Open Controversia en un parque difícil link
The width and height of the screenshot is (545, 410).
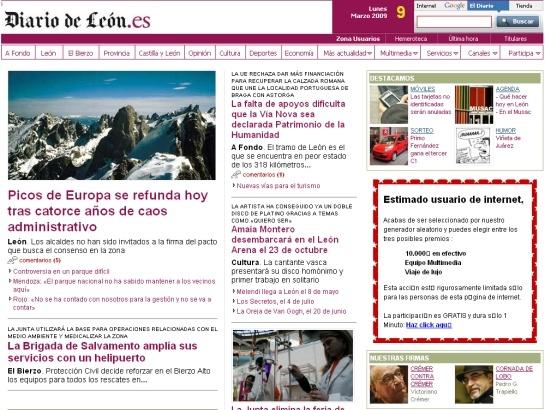tap(61, 271)
